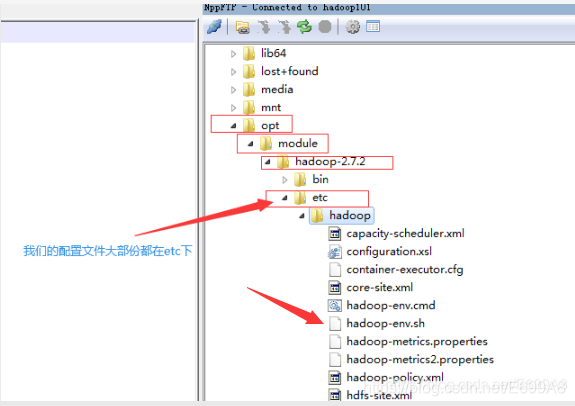
Task: Expand the media folder
Action: point(233,90)
